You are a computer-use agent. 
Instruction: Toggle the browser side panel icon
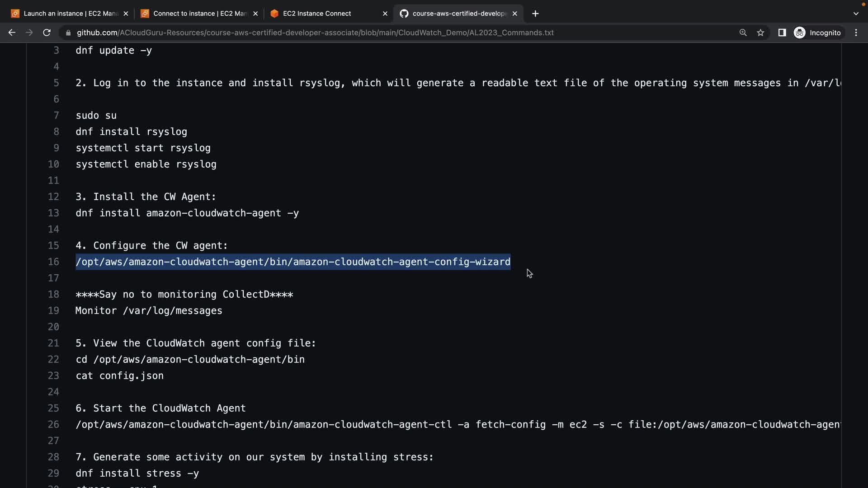coord(782,33)
